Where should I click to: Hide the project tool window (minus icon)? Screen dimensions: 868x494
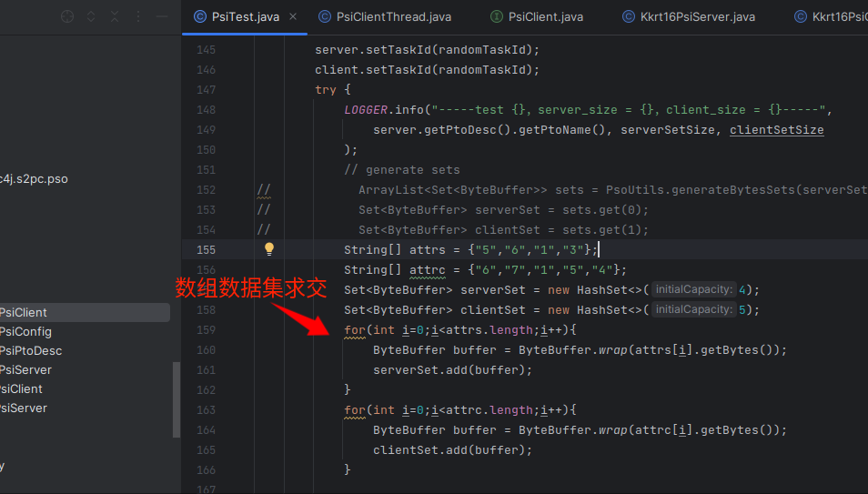(x=162, y=16)
